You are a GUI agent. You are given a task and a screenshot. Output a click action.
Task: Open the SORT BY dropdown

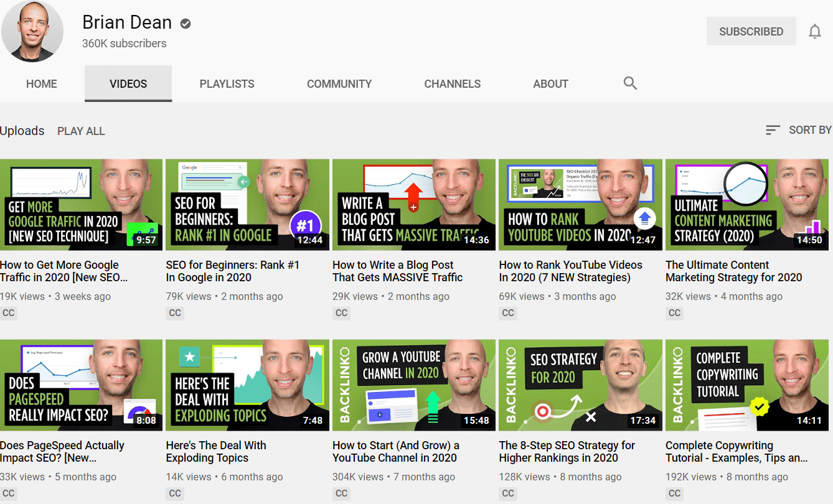[x=799, y=130]
